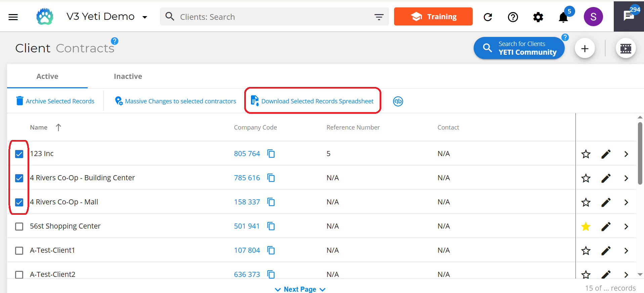Open the hamburger main menu

coord(13,17)
